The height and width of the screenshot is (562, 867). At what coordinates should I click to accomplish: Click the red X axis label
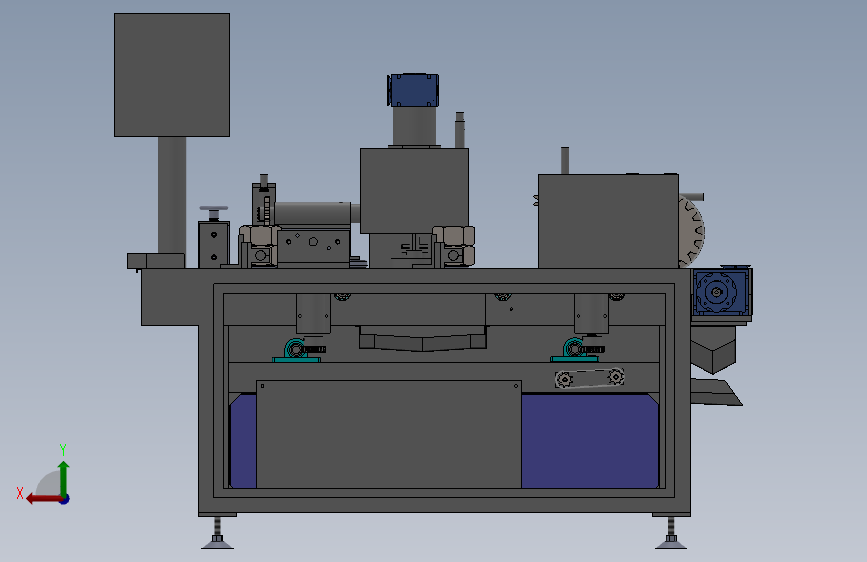[20, 493]
